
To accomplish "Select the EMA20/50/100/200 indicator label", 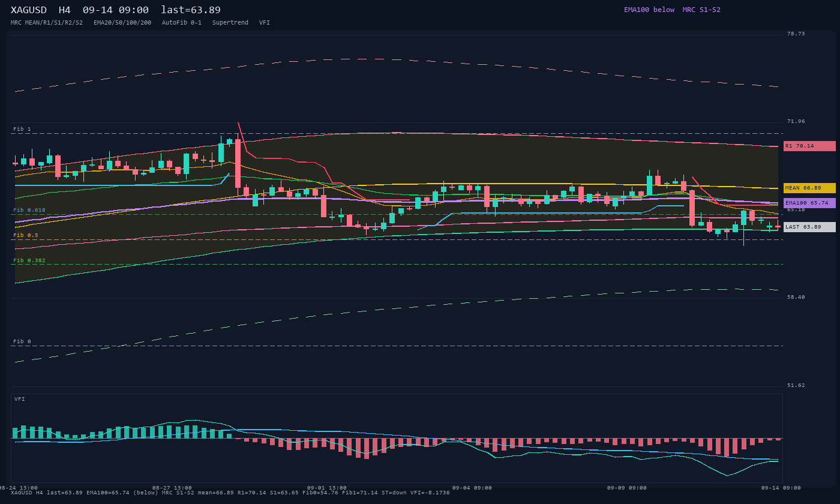I will (x=122, y=23).
